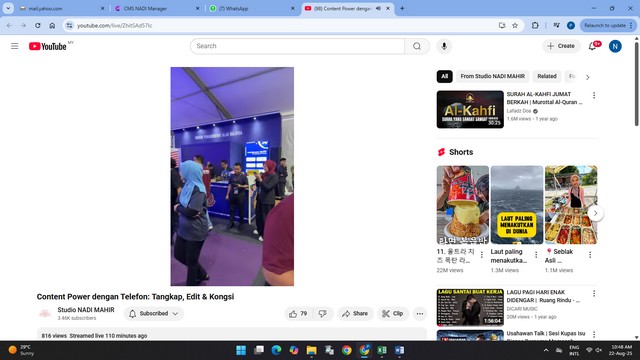This screenshot has height=360, width=640.
Task: Share this video
Action: [x=355, y=313]
